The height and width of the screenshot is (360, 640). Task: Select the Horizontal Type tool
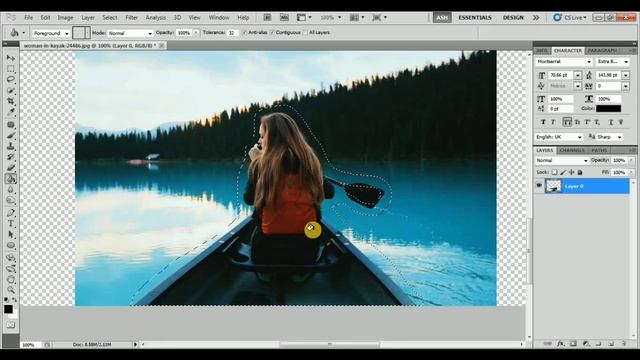coord(11,224)
